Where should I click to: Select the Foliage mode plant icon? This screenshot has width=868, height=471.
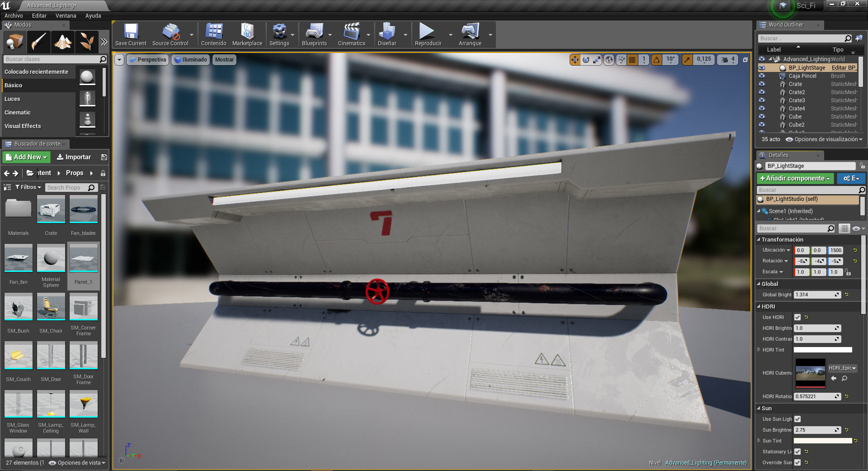pyautogui.click(x=86, y=42)
